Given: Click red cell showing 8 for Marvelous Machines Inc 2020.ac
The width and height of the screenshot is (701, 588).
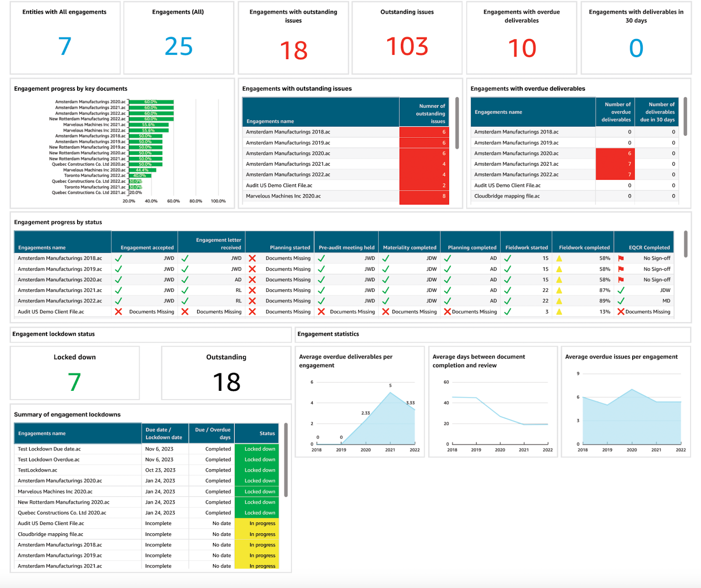Looking at the screenshot, I should pyautogui.click(x=424, y=196).
